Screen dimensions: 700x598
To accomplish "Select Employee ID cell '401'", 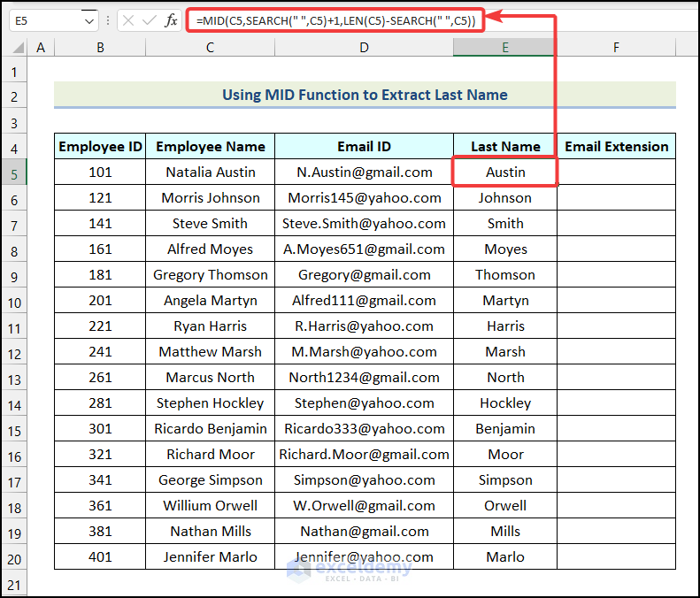I will click(100, 557).
